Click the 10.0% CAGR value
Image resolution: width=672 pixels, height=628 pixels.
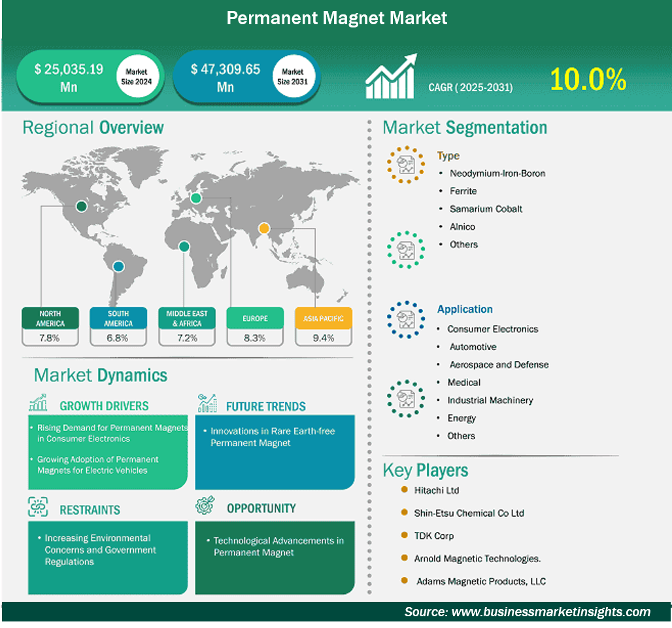(x=588, y=79)
